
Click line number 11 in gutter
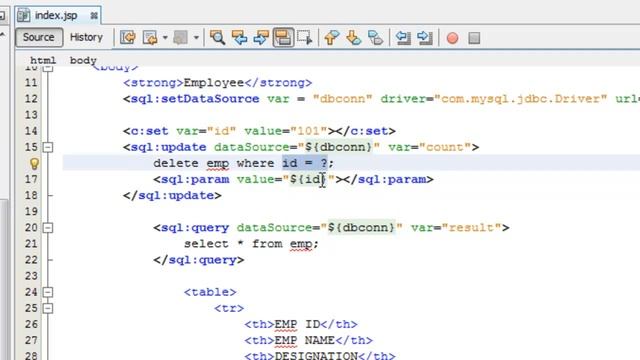[x=31, y=83]
